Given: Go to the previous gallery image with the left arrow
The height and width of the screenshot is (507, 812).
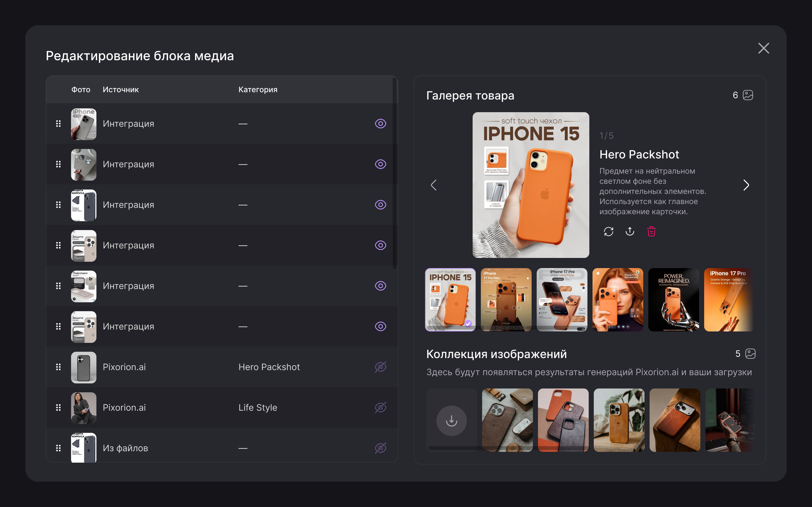Looking at the screenshot, I should coord(434,185).
